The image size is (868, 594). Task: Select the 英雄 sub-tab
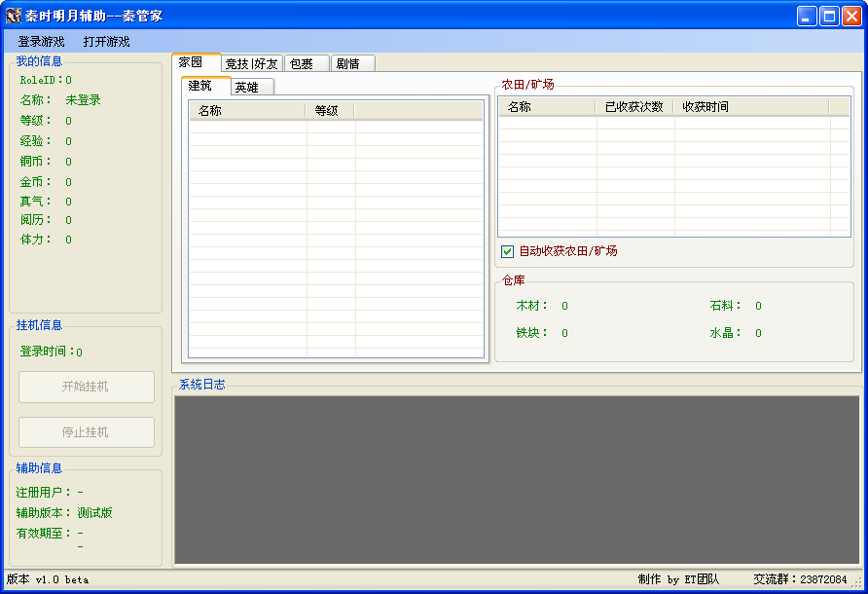pyautogui.click(x=252, y=87)
